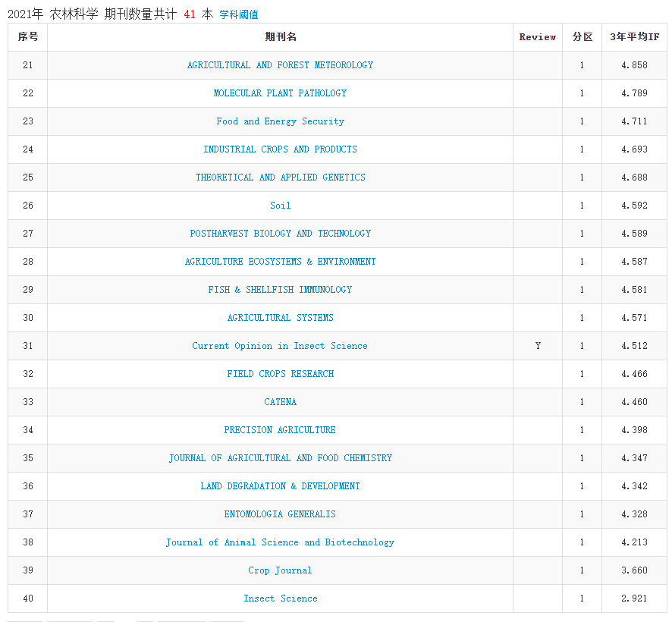The height and width of the screenshot is (622, 672).
Task: Open Journal of Animal Science and Biotechnology link
Action: tap(281, 542)
